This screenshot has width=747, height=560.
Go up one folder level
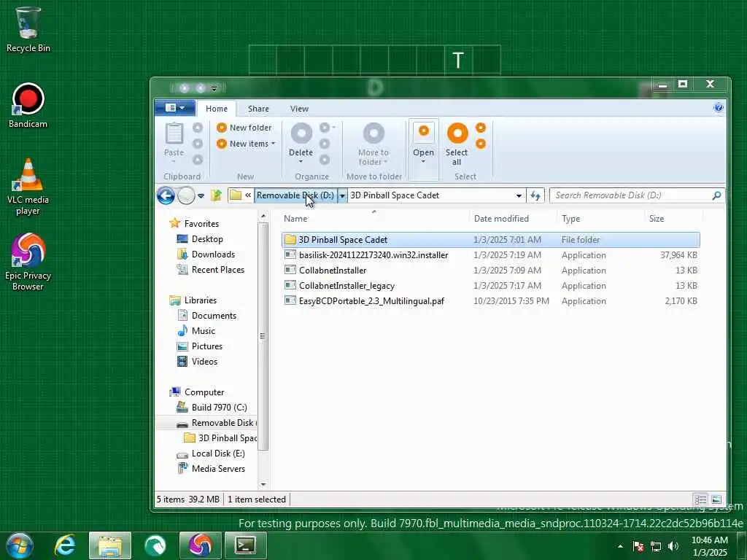click(x=216, y=195)
